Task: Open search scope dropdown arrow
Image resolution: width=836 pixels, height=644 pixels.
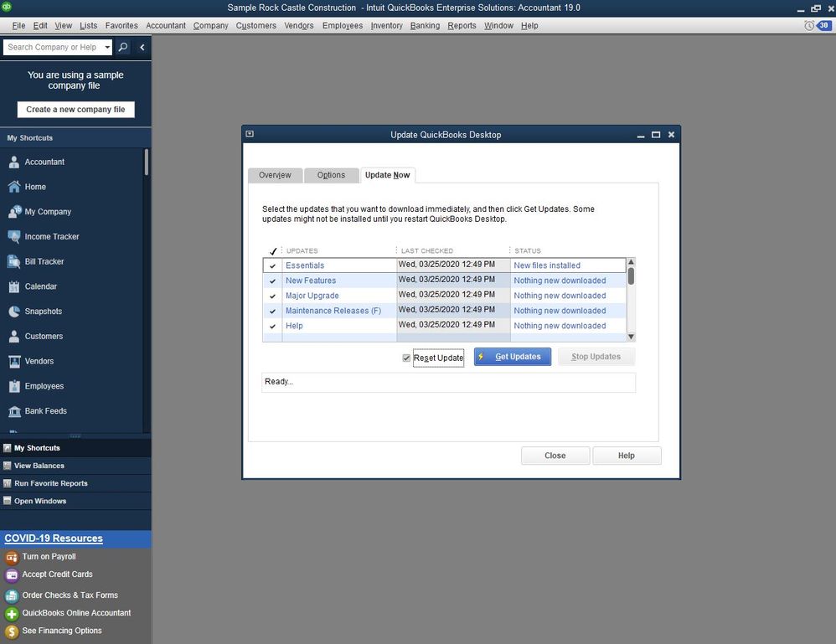Action: click(x=107, y=47)
